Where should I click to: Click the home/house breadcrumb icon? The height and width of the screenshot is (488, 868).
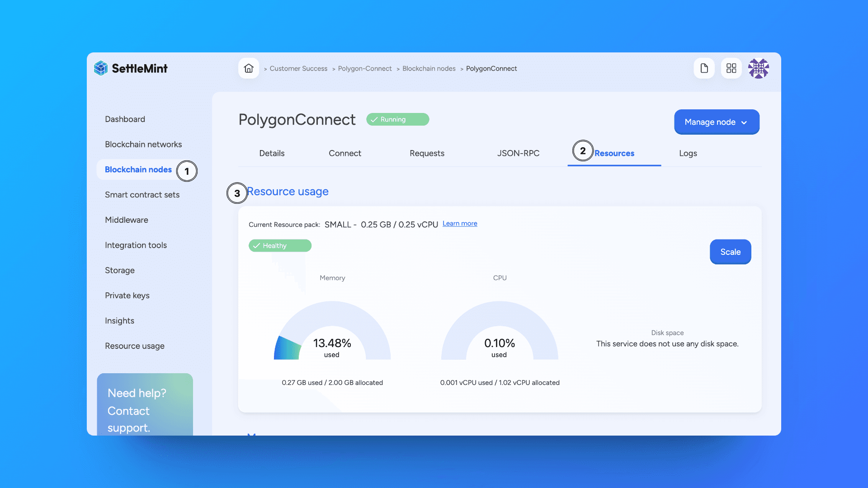coord(249,68)
